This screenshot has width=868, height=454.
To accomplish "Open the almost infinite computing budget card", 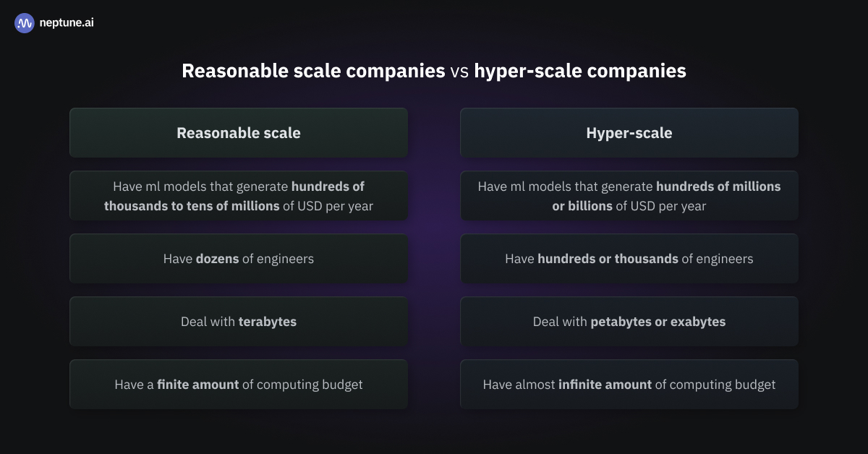I will tap(629, 385).
